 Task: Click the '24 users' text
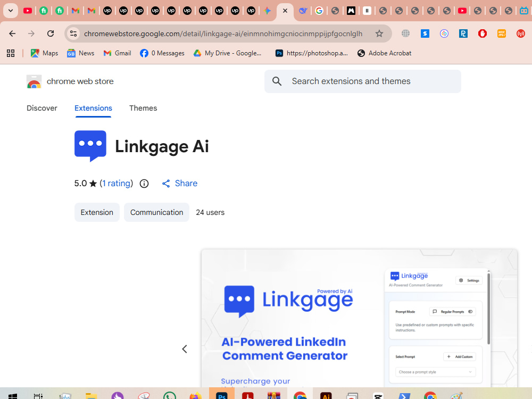(x=210, y=212)
